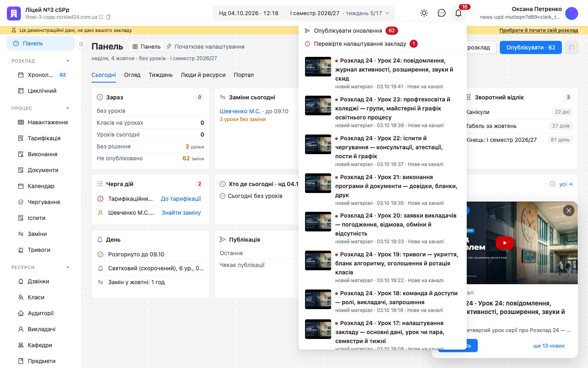
Task: Switch to the Тиждень tab
Action: point(160,75)
